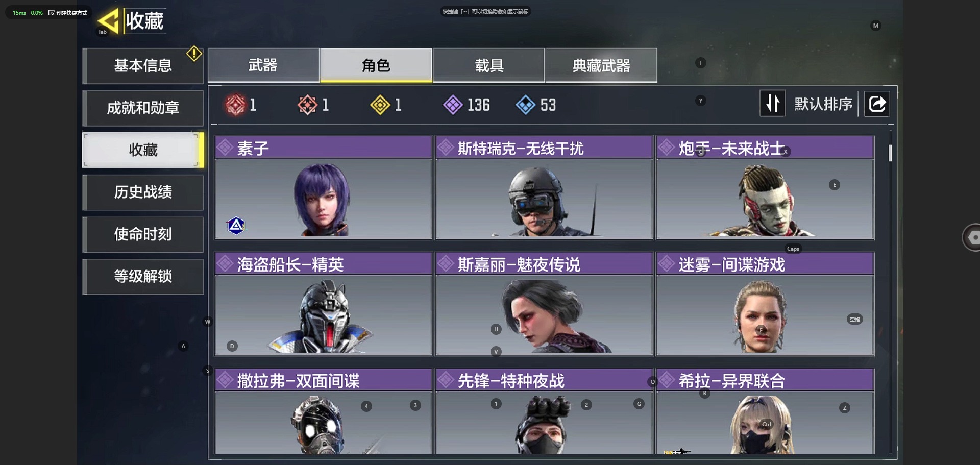The image size is (980, 465).
Task: Open 等级解锁 in the sidebar
Action: click(143, 277)
